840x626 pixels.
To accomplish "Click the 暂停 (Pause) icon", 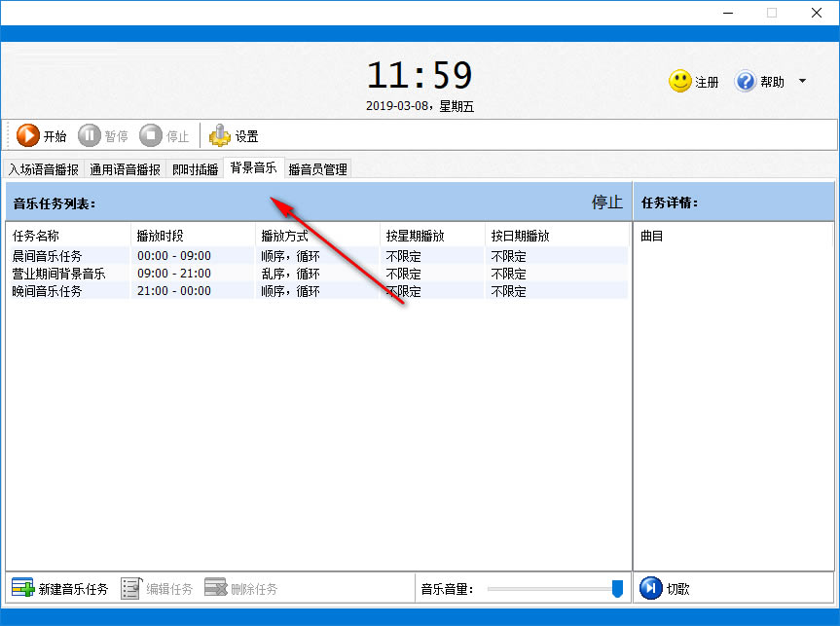I will pos(88,135).
